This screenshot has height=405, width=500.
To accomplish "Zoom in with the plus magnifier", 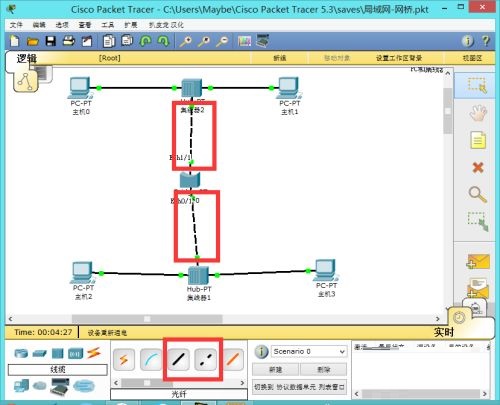I will point(186,41).
